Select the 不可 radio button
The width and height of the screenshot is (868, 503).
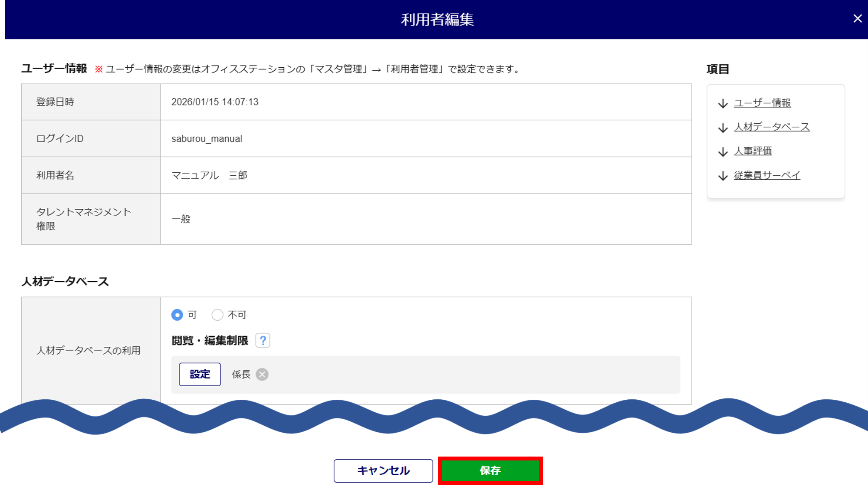tap(217, 315)
